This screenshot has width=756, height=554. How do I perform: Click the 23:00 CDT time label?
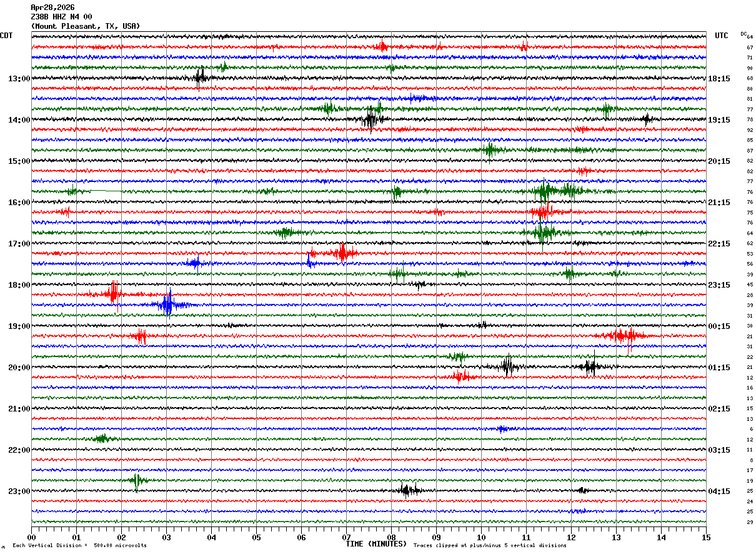(x=19, y=491)
